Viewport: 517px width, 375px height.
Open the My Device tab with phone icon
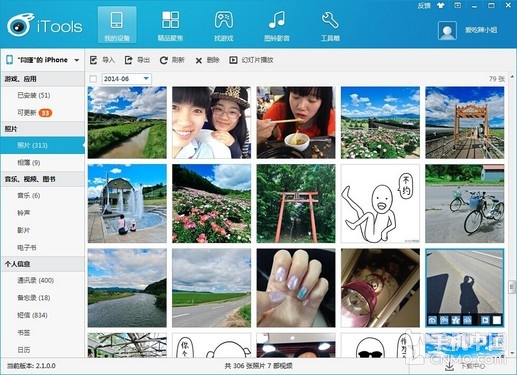(x=117, y=25)
